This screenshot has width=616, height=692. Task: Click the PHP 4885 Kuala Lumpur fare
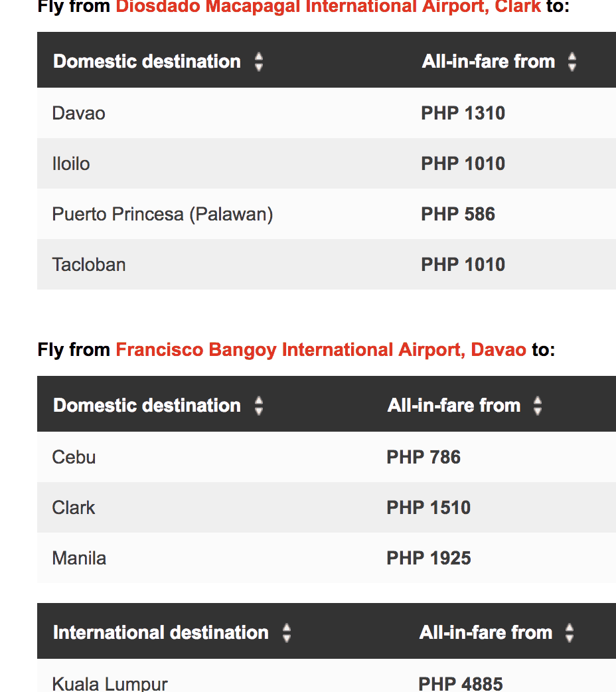[461, 683]
